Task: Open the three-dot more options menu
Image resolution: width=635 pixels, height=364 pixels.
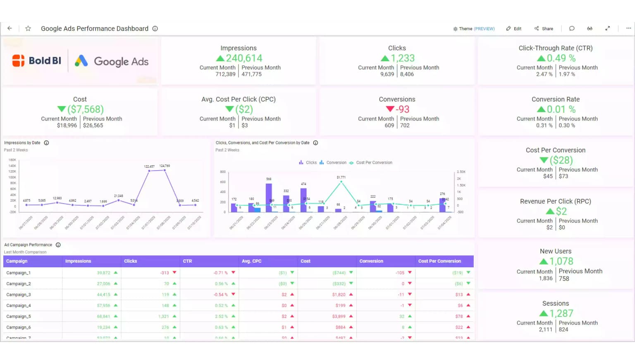Action: click(x=628, y=29)
